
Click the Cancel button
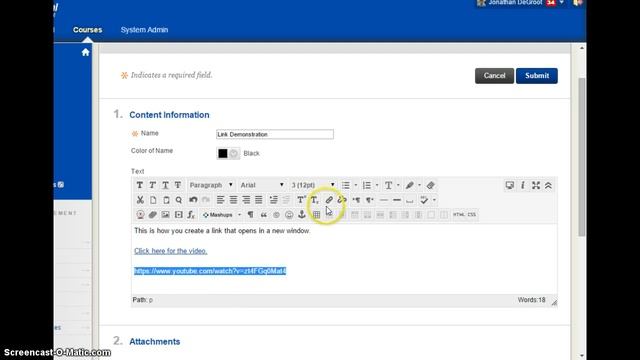(x=494, y=76)
